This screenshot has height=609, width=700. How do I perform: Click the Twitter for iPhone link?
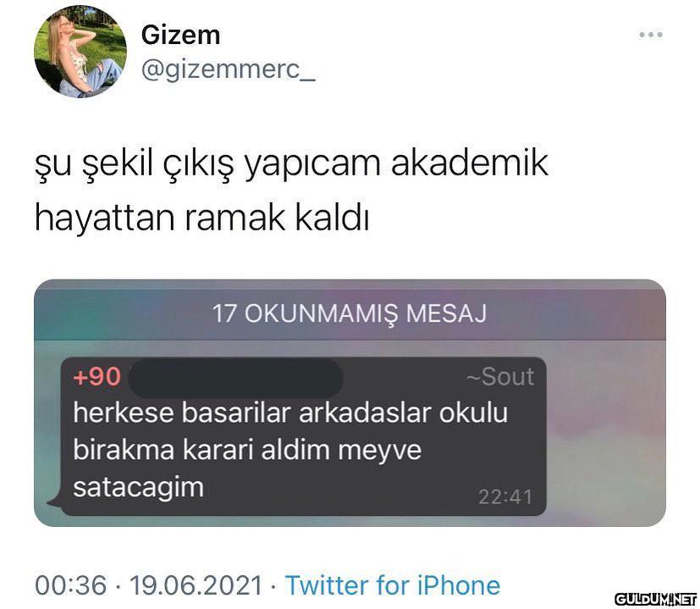click(x=393, y=585)
